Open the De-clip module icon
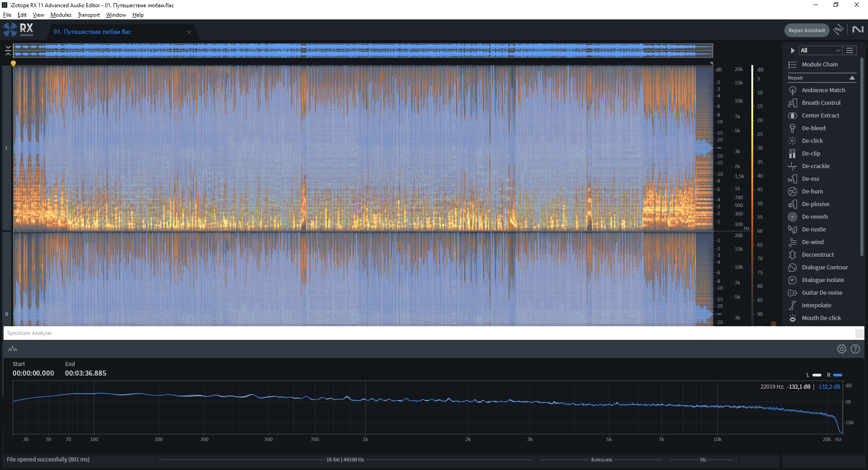The width and height of the screenshot is (868, 470). [793, 154]
